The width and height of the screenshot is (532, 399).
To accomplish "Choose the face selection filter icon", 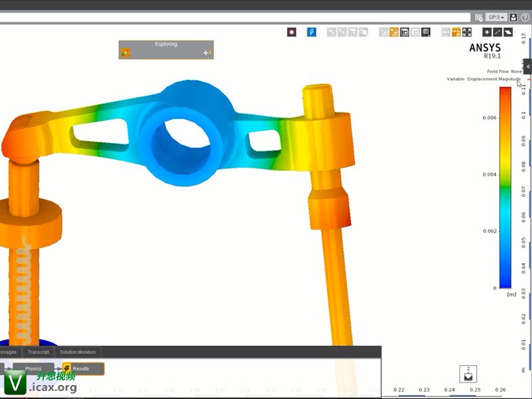I will click(508, 32).
